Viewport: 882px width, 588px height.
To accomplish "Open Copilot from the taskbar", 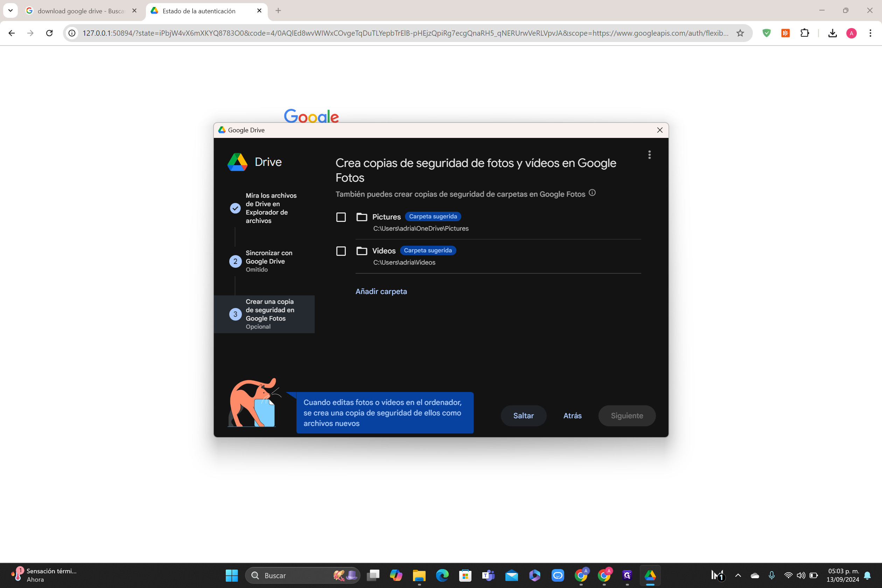I will 396,575.
